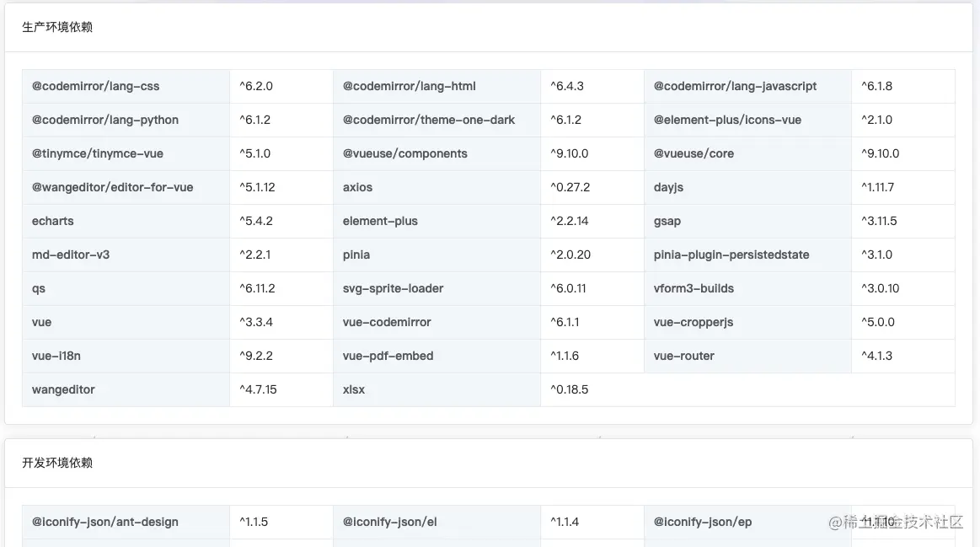The width and height of the screenshot is (980, 547).
Task: Select the @codemirror/lang-javascript label
Action: tap(735, 86)
